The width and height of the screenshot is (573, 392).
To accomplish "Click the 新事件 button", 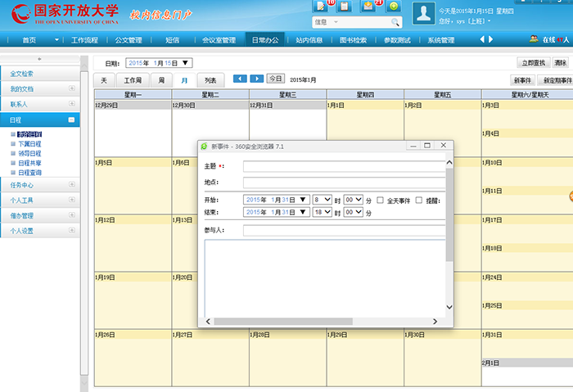I will tap(522, 80).
